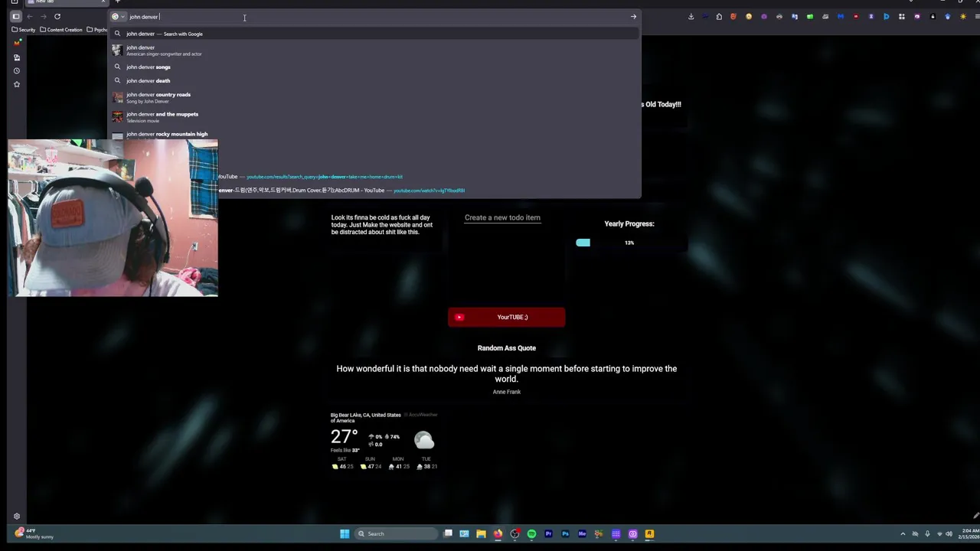This screenshot has height=551, width=980.
Task: Open the Security bookmarks folder
Action: point(24,30)
